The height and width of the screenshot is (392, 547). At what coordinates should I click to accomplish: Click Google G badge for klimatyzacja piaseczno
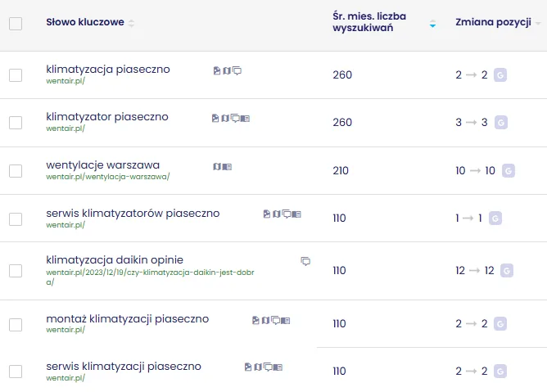tap(500, 75)
